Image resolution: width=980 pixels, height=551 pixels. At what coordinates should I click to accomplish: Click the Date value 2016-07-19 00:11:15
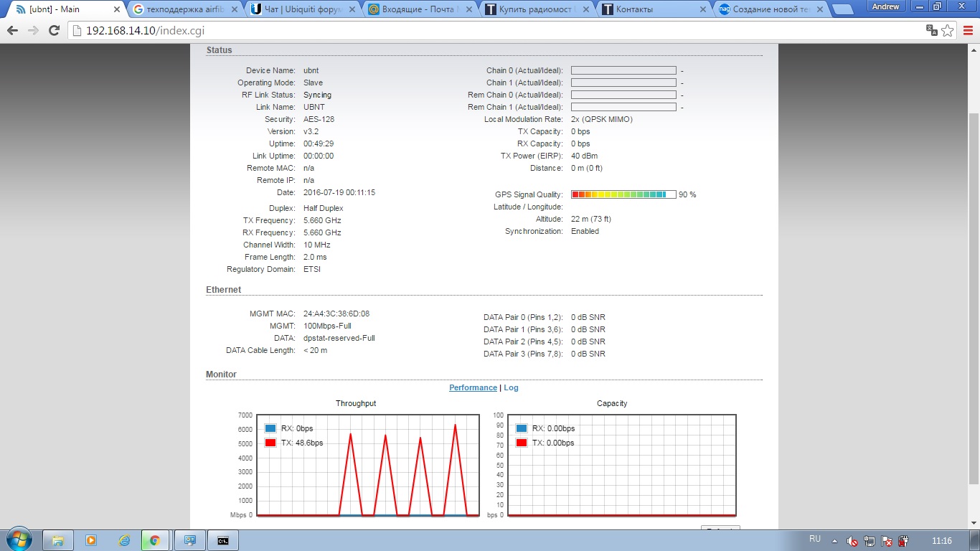coord(339,192)
